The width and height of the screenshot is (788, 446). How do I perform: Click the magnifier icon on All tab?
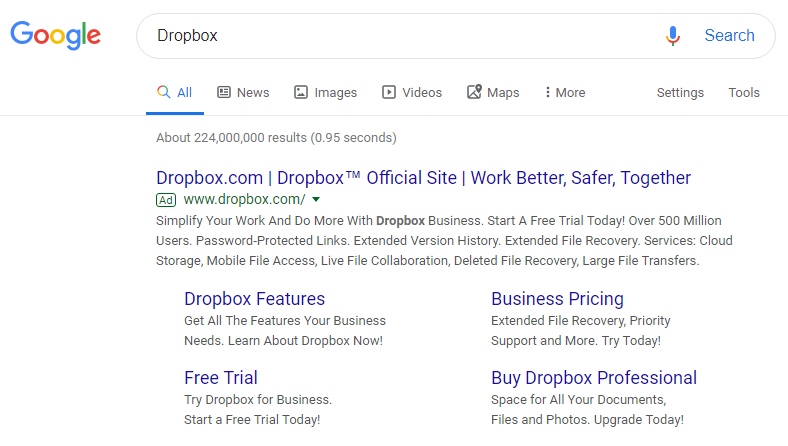[163, 92]
